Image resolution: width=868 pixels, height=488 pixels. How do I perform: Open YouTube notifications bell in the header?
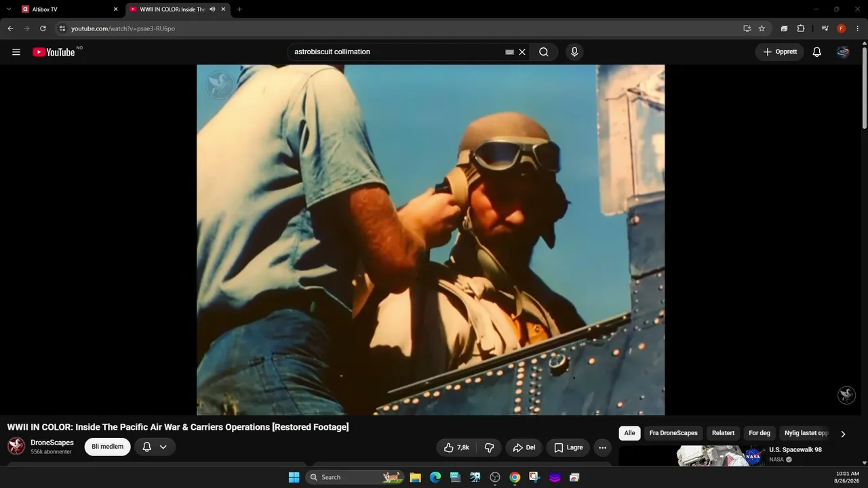pos(817,52)
